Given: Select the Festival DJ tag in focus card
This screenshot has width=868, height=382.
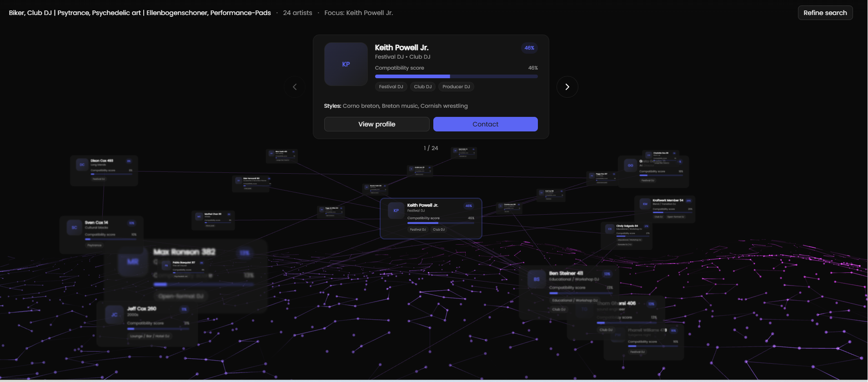Looking at the screenshot, I should pyautogui.click(x=391, y=86).
